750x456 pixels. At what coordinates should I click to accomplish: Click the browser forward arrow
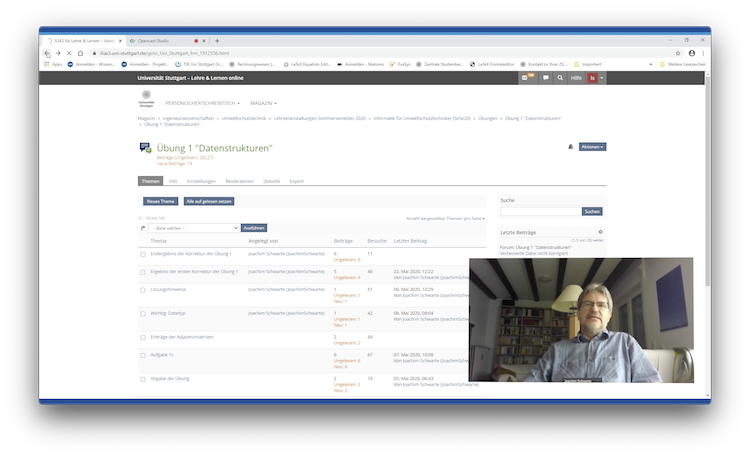pos(58,53)
